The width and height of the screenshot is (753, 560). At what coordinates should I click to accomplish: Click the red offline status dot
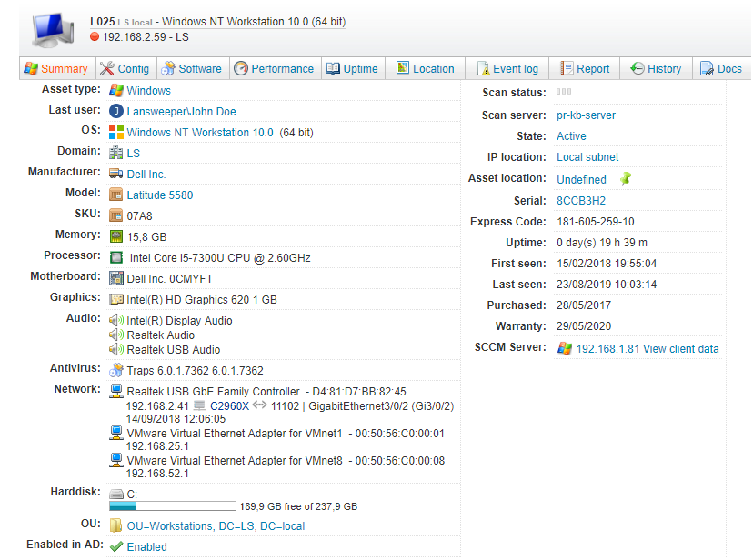tap(95, 36)
